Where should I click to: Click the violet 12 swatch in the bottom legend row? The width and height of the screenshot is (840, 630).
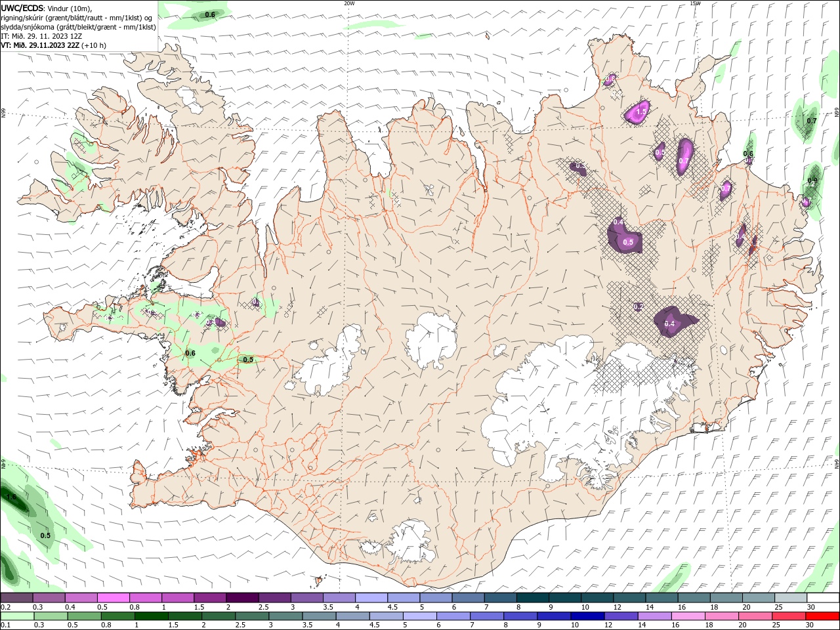click(620, 616)
